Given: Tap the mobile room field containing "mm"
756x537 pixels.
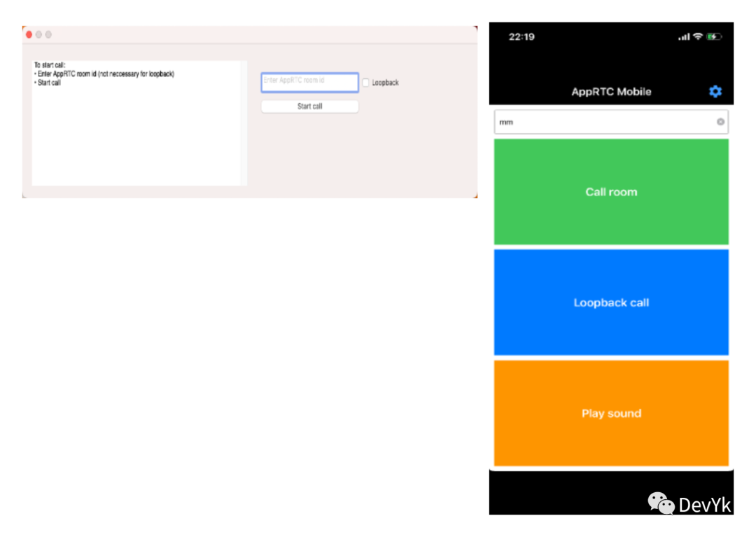Looking at the screenshot, I should [x=602, y=122].
